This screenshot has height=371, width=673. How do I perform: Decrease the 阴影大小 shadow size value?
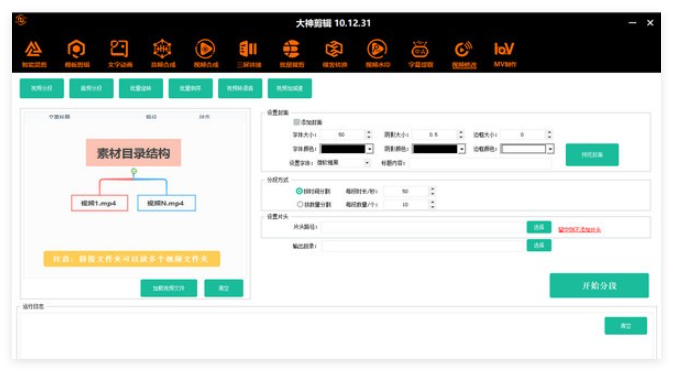461,137
